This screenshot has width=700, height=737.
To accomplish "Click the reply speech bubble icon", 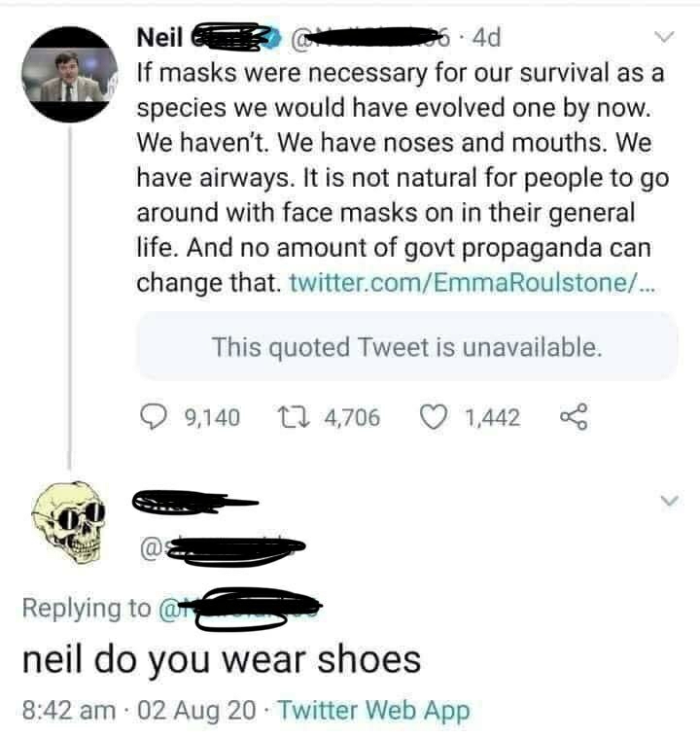I will coord(153,417).
